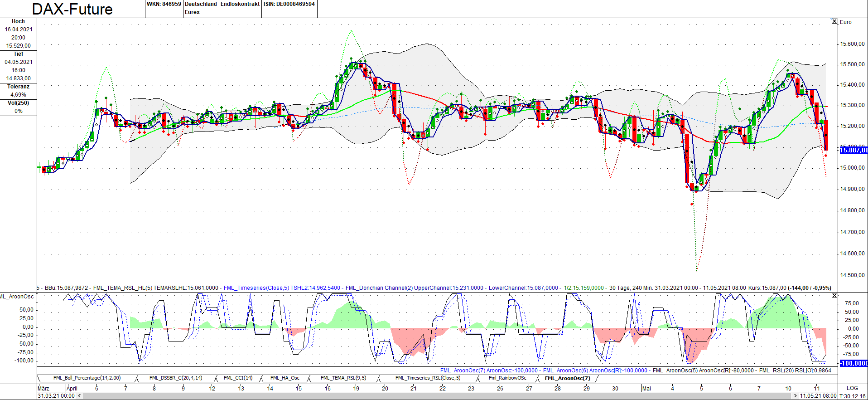Click the FML_AroonOsc(7) AroonOsc:-100,0000 legend
The image size is (868, 400).
click(489, 371)
